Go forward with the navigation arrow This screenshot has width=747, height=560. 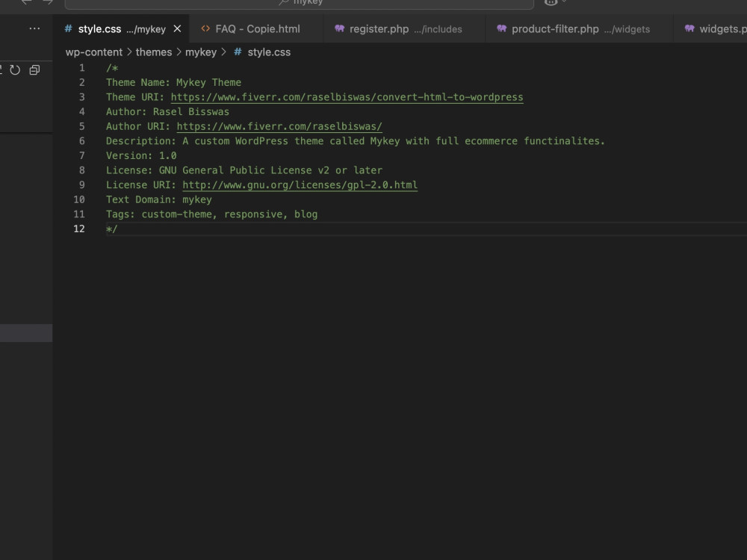pos(48,2)
